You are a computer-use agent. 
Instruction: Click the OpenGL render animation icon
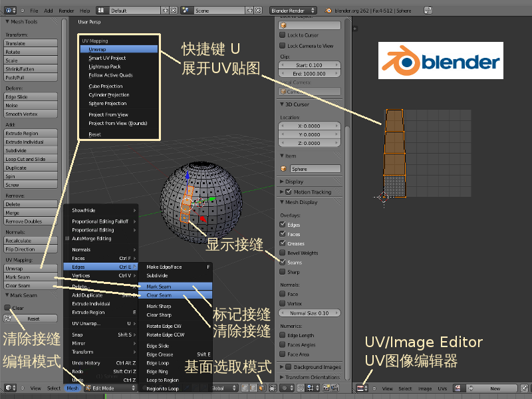coord(334,388)
